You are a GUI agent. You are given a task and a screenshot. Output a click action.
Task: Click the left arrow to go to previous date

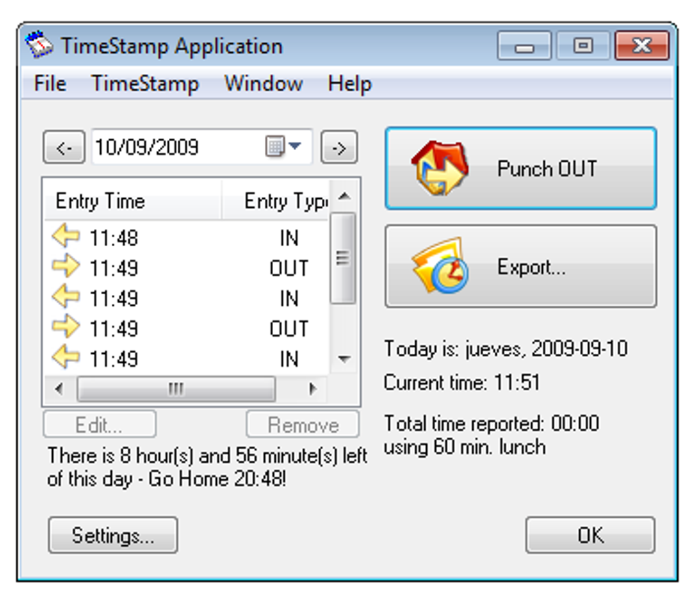pyautogui.click(x=62, y=146)
